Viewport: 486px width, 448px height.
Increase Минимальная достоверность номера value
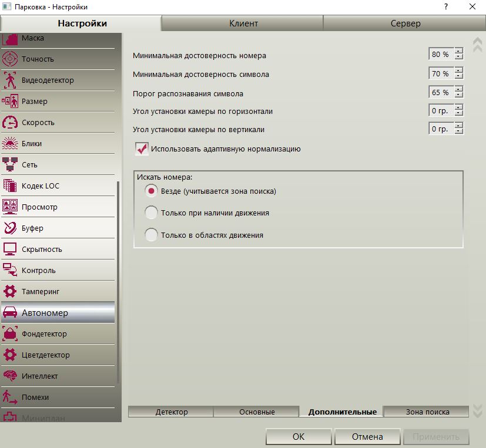[458, 51]
